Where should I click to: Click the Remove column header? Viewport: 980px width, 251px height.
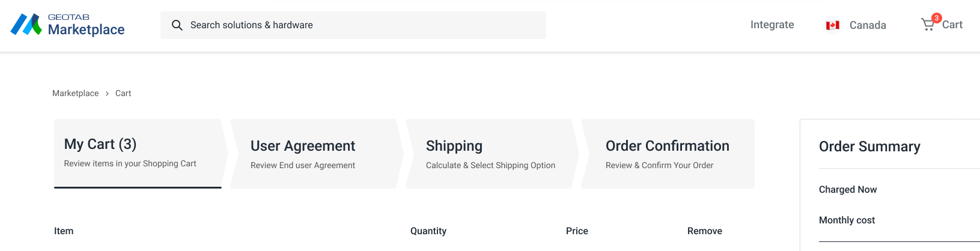pyautogui.click(x=705, y=231)
